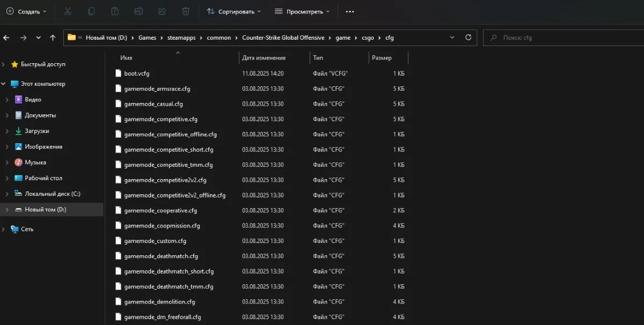
Task: Click the Локальный диск (C:) drive icon
Action: tap(18, 194)
